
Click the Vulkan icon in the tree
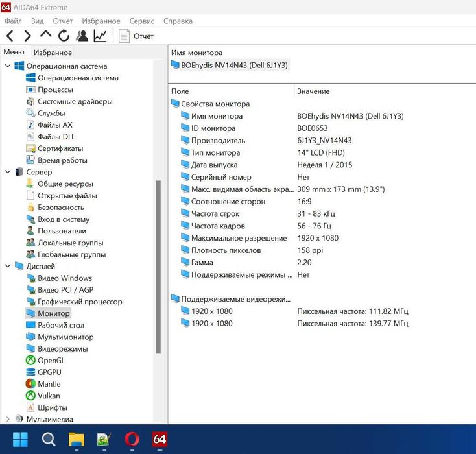click(x=30, y=396)
